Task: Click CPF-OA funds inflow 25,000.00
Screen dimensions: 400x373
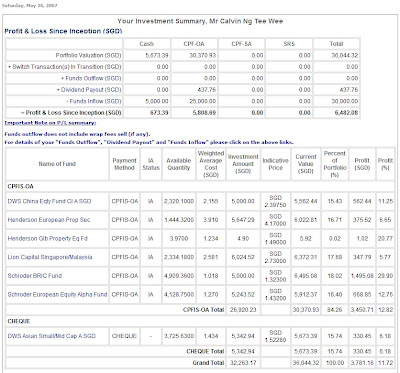Action: (x=203, y=101)
